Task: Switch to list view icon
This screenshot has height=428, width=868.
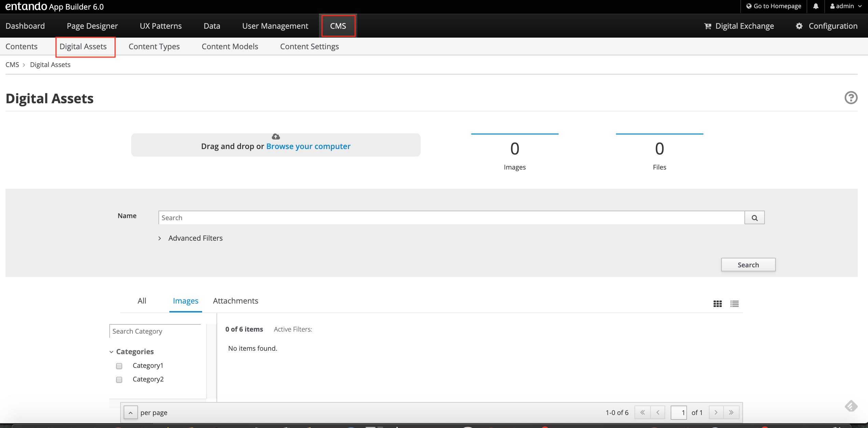Action: pyautogui.click(x=734, y=304)
